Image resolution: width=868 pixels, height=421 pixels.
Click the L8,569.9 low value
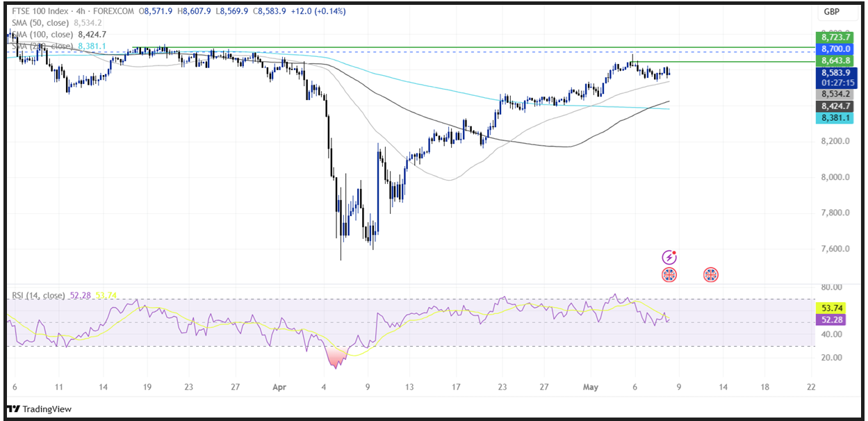(233, 12)
